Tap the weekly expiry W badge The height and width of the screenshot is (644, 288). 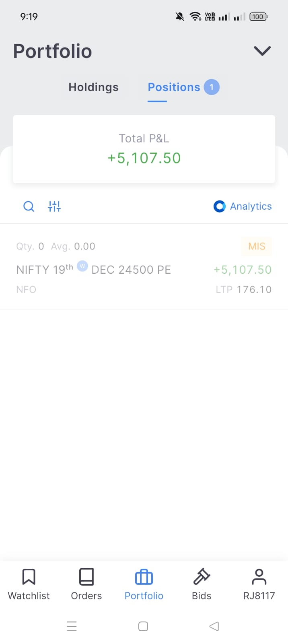coord(82,266)
